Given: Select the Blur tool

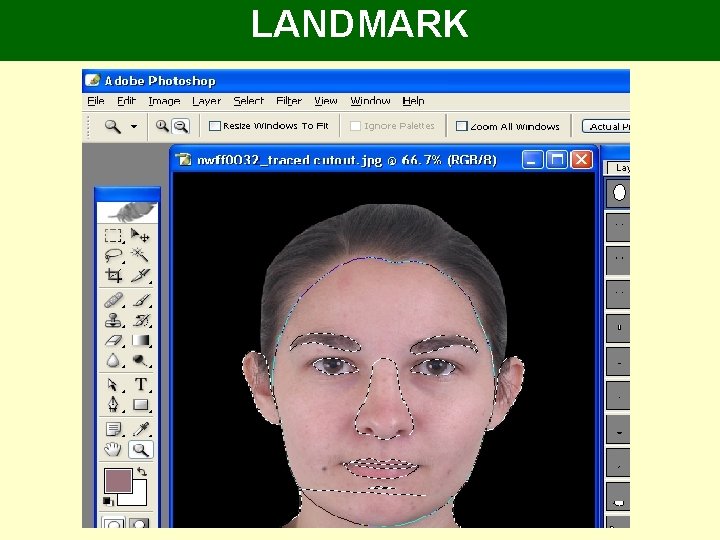Looking at the screenshot, I should coord(113,360).
